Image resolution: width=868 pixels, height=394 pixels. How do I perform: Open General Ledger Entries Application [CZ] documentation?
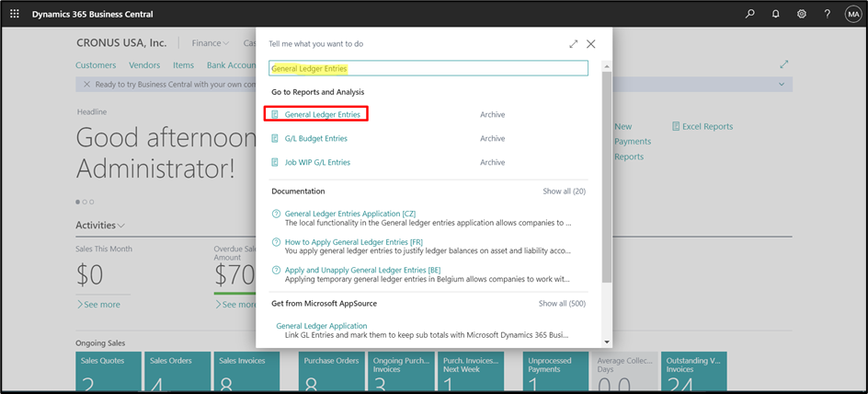349,214
